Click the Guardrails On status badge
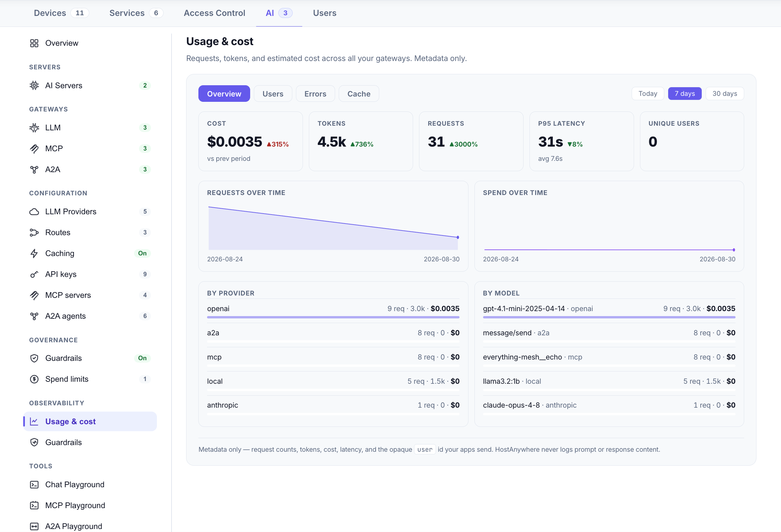This screenshot has height=532, width=781. 142,358
